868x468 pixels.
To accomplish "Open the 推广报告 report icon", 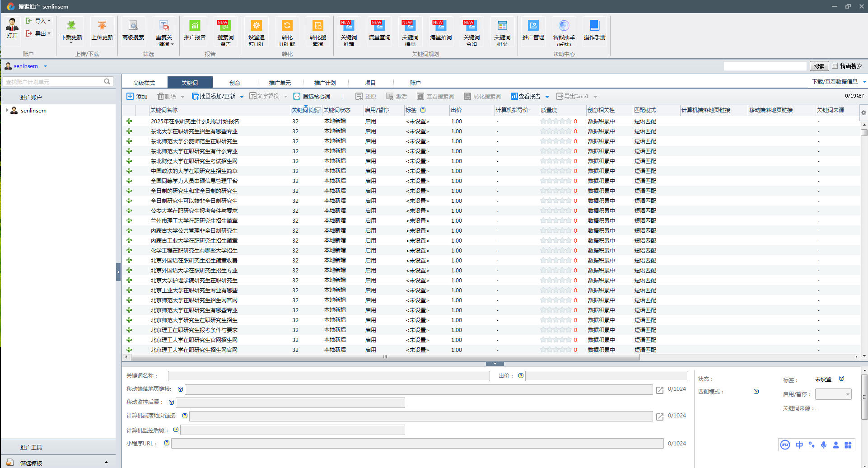I will click(x=195, y=26).
